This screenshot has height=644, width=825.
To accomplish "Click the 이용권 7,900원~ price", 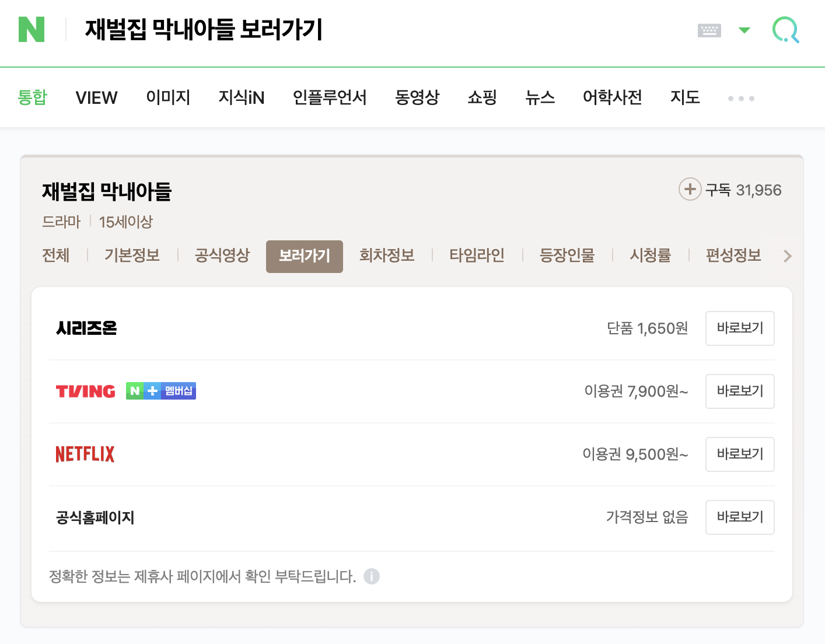I will click(637, 391).
